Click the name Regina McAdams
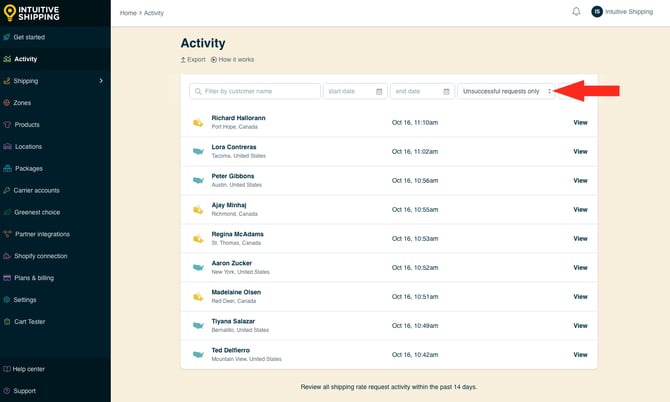Image resolution: width=670 pixels, height=402 pixels. tap(238, 234)
